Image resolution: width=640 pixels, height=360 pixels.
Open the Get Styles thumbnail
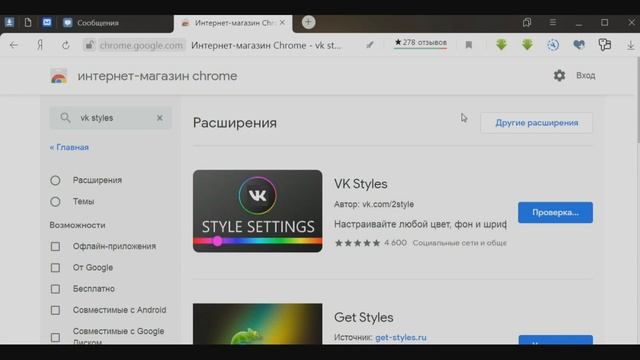[x=258, y=324]
